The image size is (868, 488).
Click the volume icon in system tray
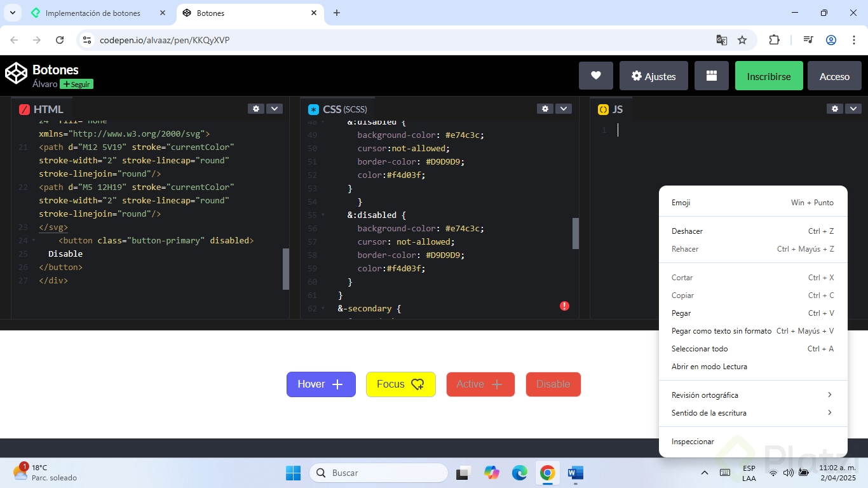(789, 473)
